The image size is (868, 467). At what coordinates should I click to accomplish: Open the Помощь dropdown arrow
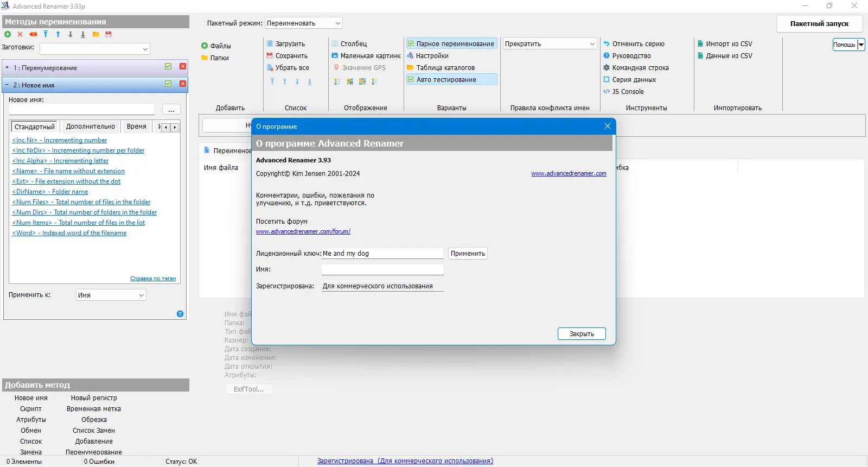click(861, 45)
